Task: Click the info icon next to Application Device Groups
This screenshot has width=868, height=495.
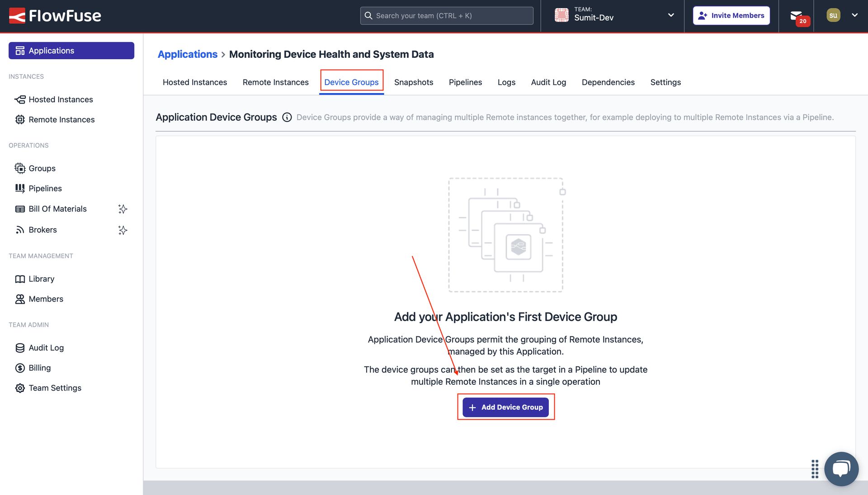Action: [x=287, y=117]
